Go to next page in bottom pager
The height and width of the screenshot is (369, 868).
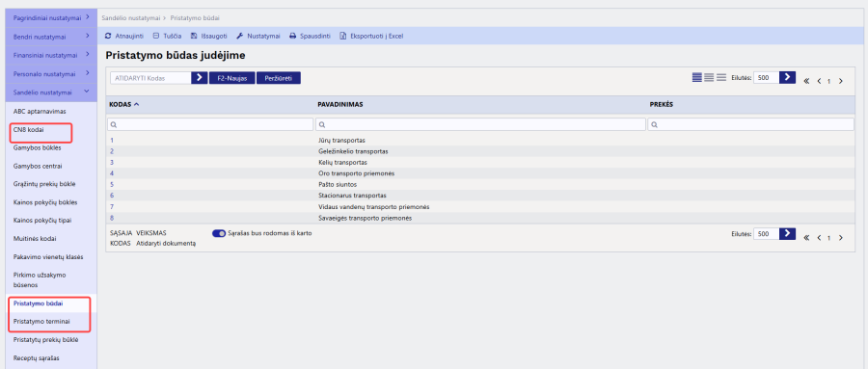pos(840,237)
